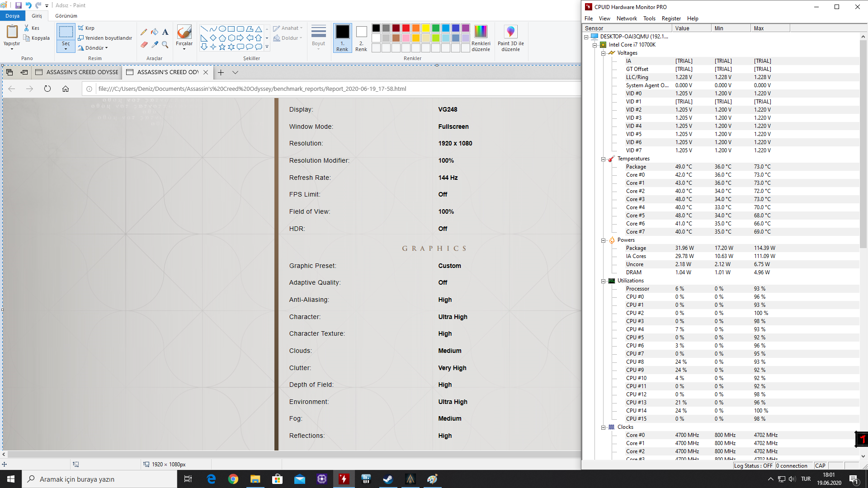Click the Kırp (crop) tool
Screen dimensions: 868x488
click(x=86, y=28)
